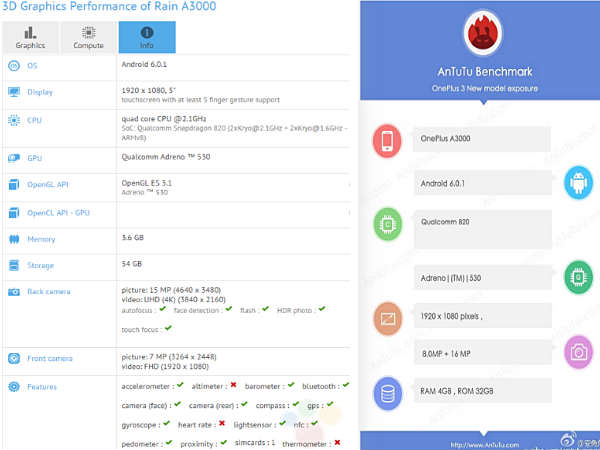Screen dimensions: 600x450
Task: Click the bluetooth check mark
Action: [346, 385]
